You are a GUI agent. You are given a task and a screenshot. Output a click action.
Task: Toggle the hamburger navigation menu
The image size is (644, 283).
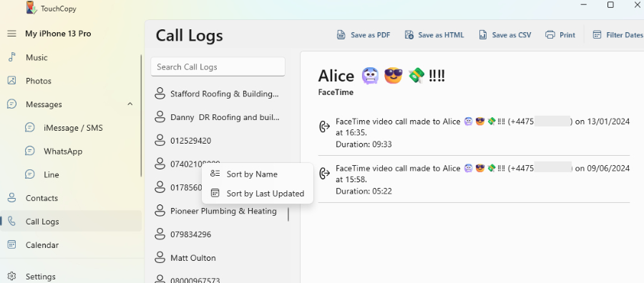11,34
